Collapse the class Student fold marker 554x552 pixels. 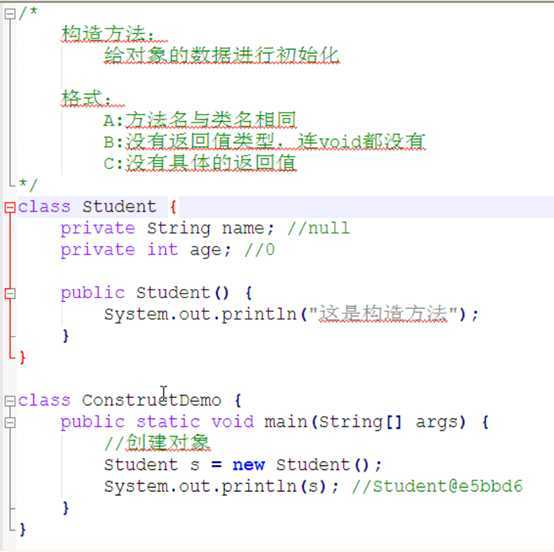pyautogui.click(x=10, y=207)
